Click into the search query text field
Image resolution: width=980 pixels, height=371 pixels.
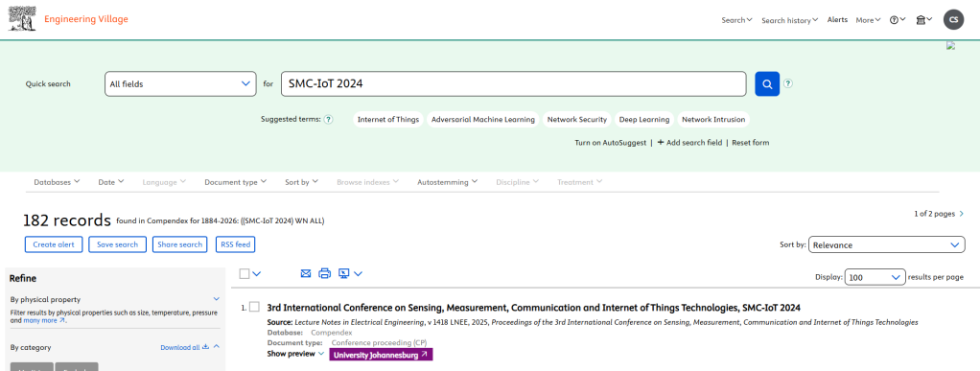514,83
